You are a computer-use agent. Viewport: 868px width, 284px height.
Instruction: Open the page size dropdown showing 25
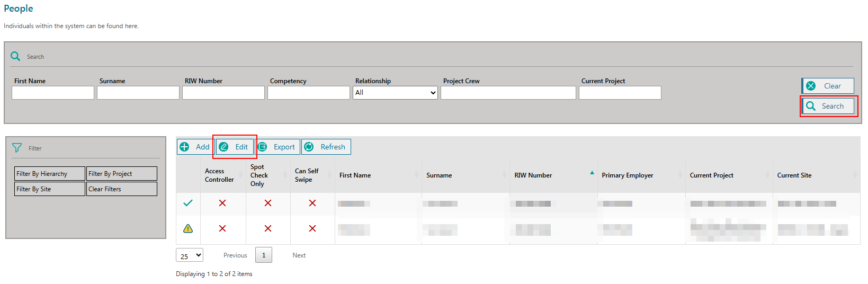190,255
